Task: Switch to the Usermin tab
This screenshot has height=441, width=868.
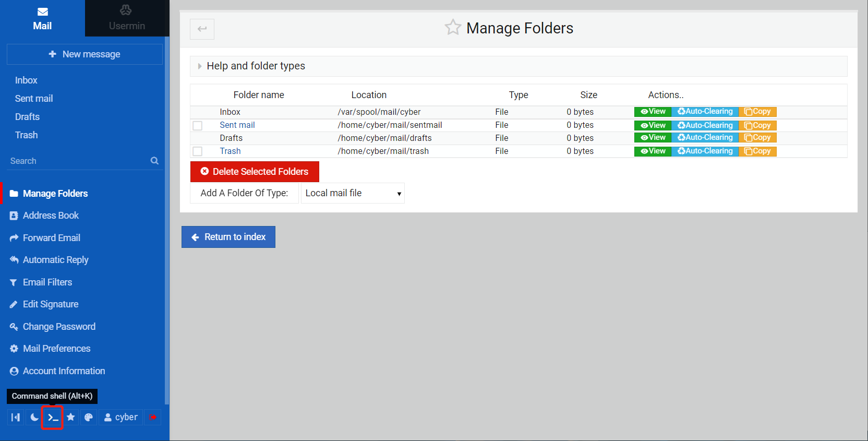Action: click(x=127, y=18)
